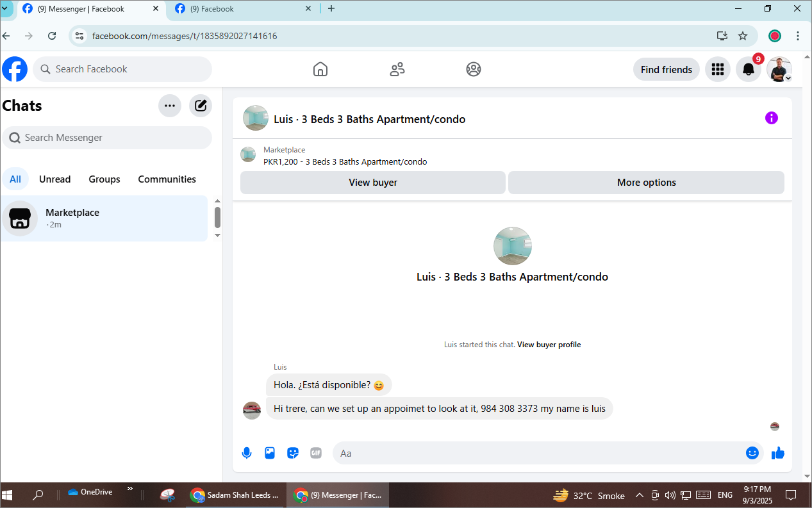
Task: Open weather widget 32°C Smoke
Action: pos(589,495)
